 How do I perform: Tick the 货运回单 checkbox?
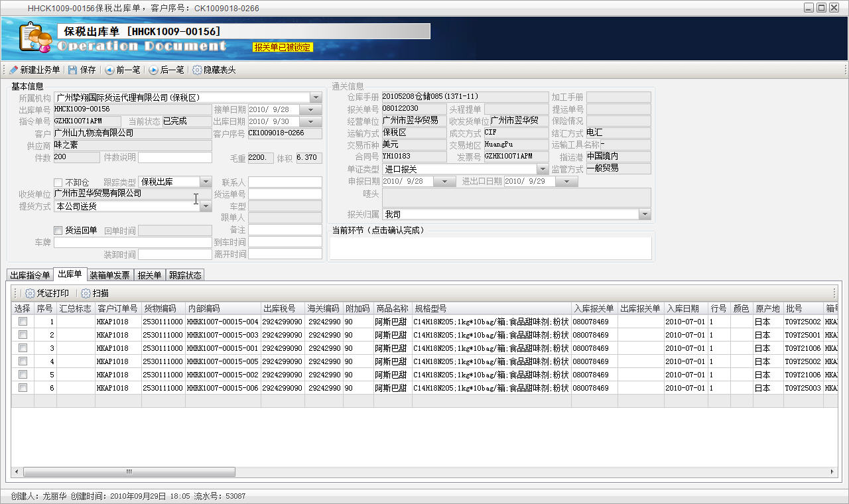(58, 231)
